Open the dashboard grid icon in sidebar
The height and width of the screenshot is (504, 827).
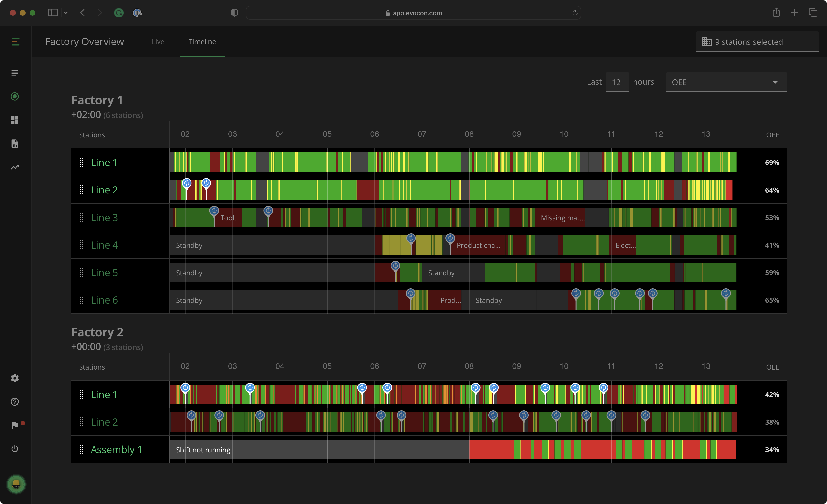[x=15, y=120]
